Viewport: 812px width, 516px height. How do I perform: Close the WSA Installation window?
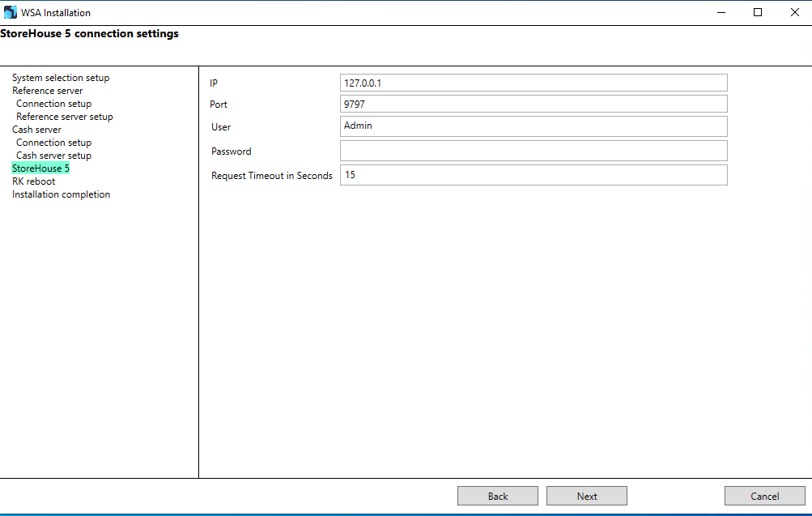coord(794,12)
